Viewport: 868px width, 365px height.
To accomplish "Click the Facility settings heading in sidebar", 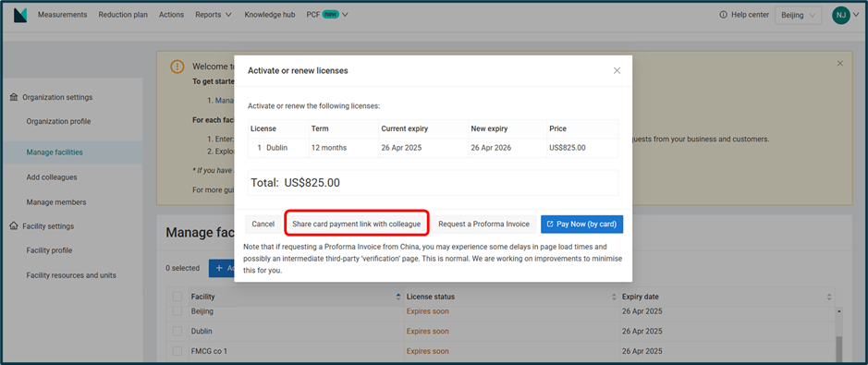I will coord(48,226).
